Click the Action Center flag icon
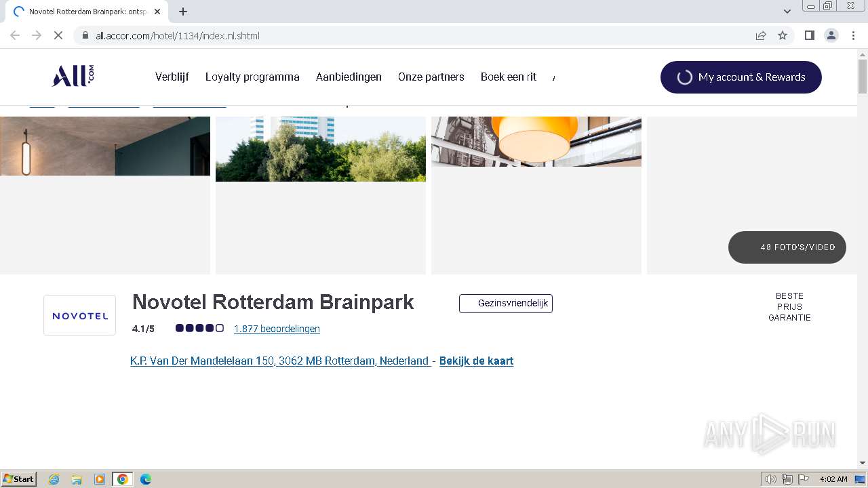 pos(804,479)
